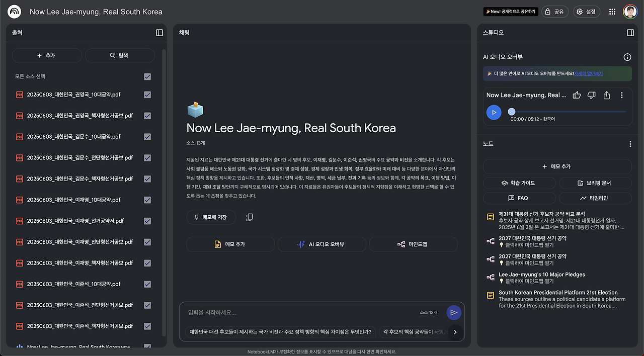644x356 pixels.
Task: Add a new source with 추가 button
Action: (x=47, y=55)
